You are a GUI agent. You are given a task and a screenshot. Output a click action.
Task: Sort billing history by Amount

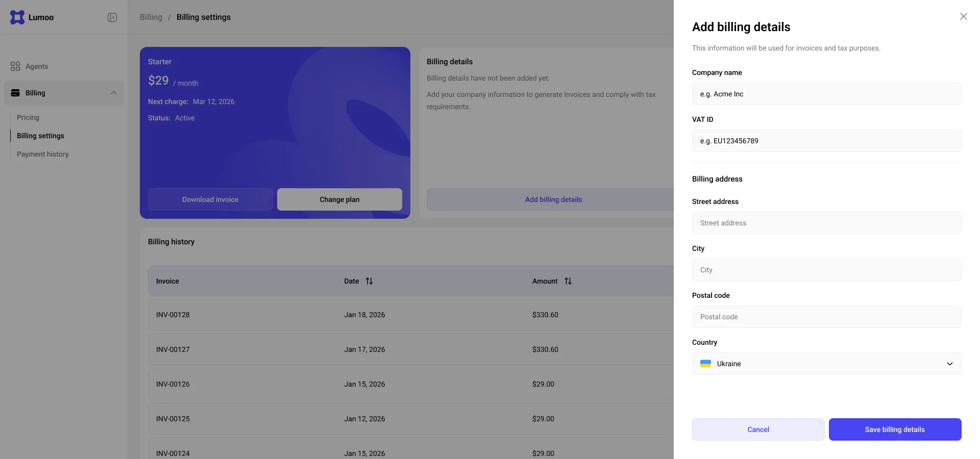568,281
